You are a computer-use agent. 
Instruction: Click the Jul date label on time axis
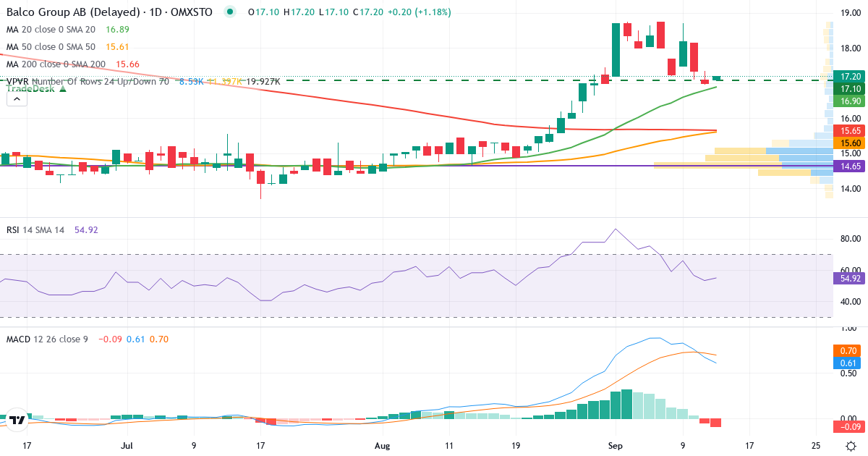(x=127, y=446)
